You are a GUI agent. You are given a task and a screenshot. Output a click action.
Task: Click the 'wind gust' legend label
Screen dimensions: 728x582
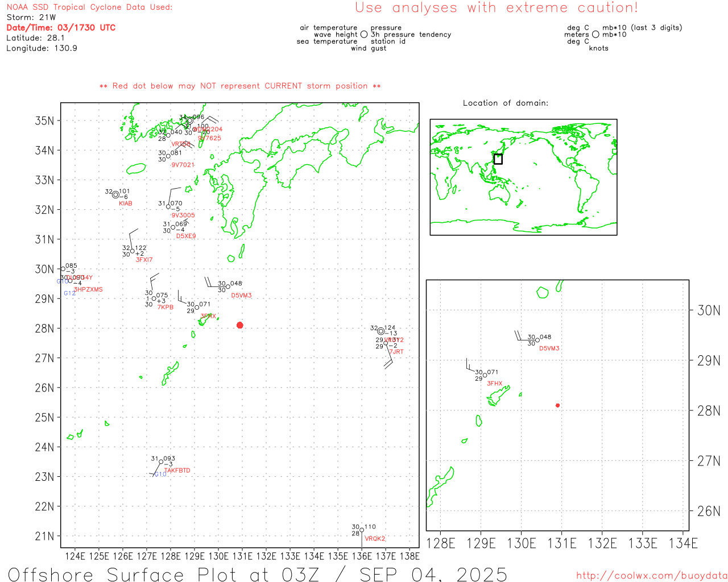click(x=369, y=48)
